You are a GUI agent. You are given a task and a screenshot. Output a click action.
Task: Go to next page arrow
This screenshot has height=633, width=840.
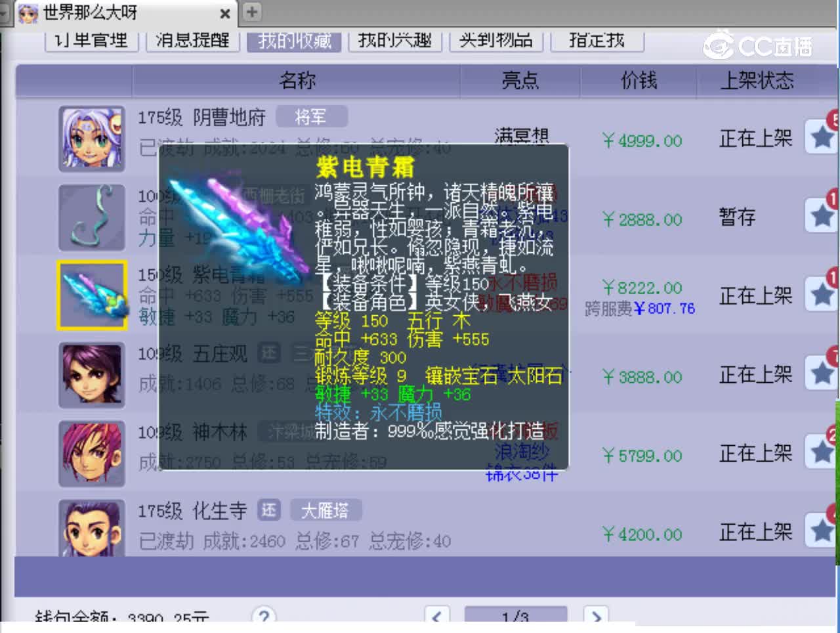coord(596,615)
